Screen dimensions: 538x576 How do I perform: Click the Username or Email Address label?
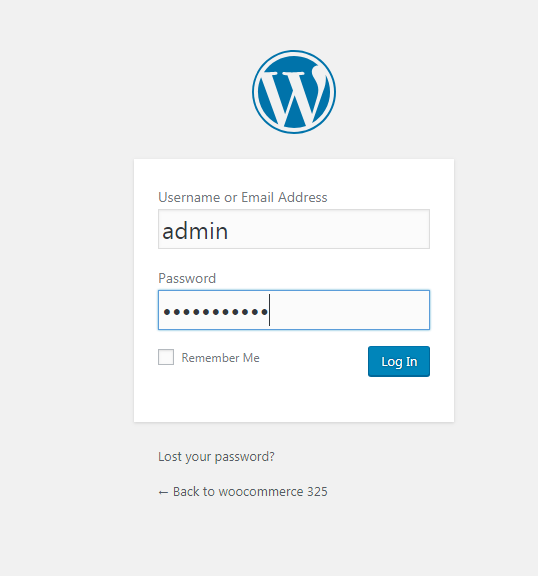tap(243, 198)
